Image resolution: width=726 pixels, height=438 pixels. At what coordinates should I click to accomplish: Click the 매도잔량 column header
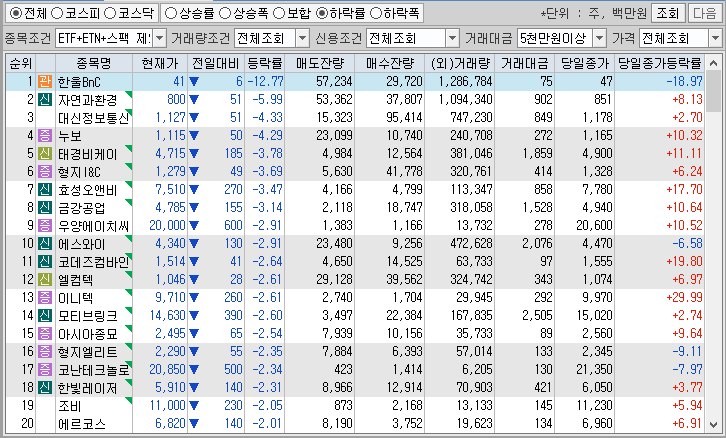coord(319,63)
